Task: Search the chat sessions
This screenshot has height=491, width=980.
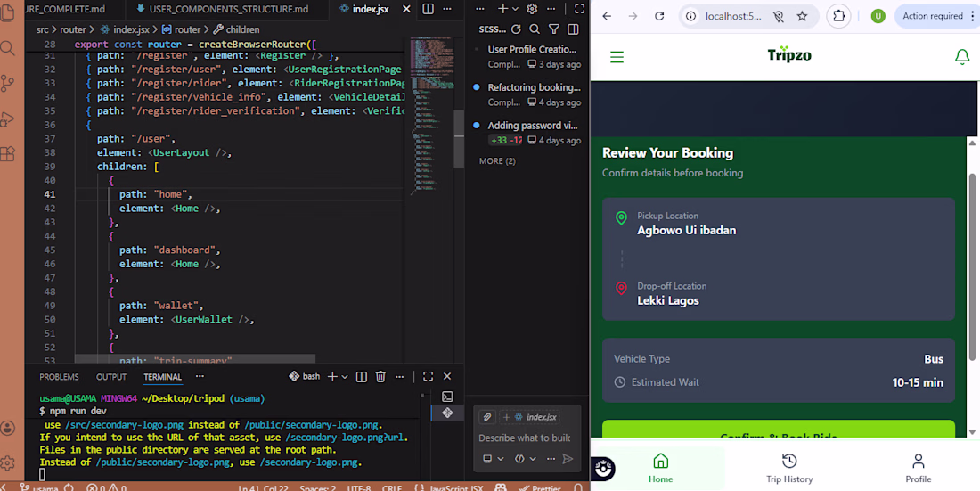Action: pos(535,29)
